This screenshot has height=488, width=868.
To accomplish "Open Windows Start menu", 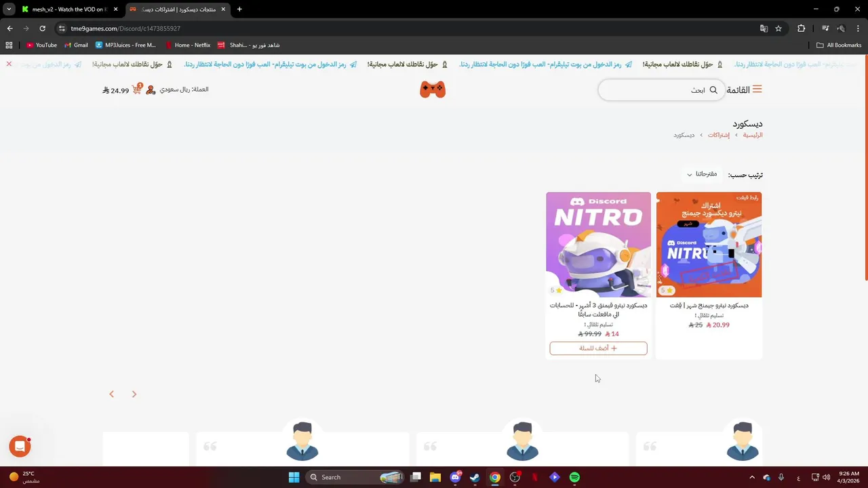I will 294,477.
